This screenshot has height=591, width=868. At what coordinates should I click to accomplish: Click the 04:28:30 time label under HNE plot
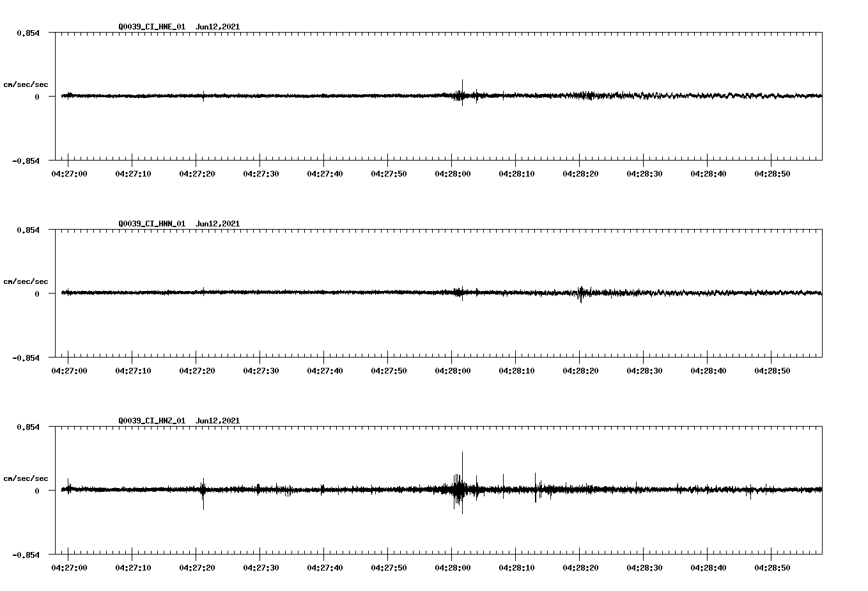click(644, 174)
